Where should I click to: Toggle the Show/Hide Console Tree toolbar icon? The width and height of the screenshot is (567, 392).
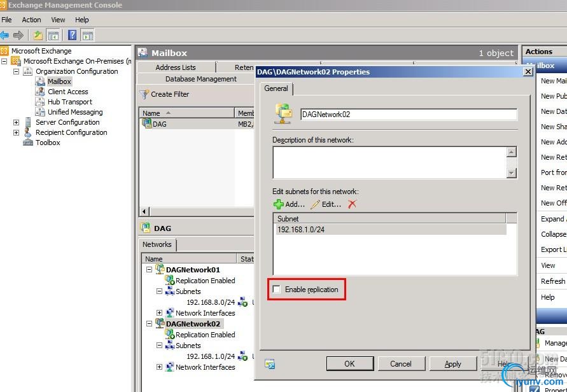pos(53,36)
